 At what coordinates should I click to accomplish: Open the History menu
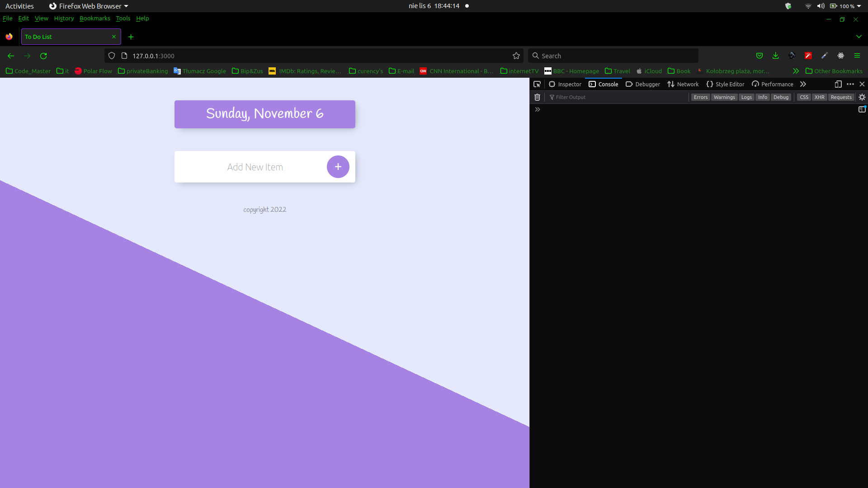[64, 18]
